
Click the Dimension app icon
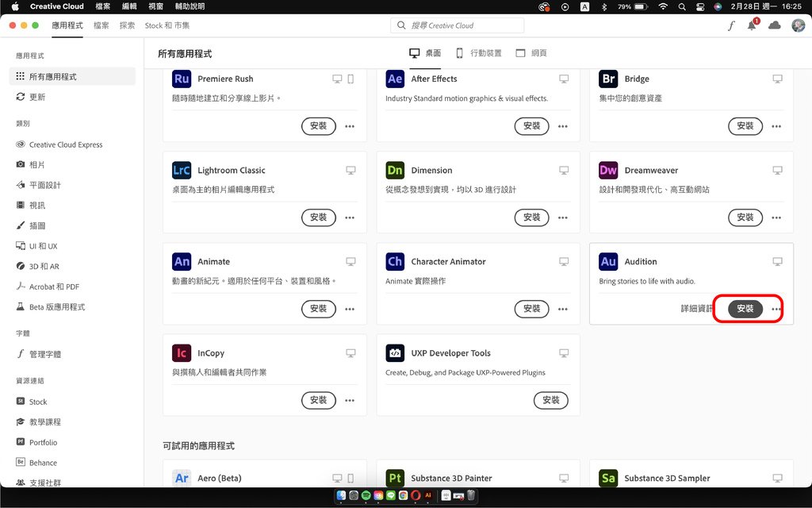tap(395, 170)
